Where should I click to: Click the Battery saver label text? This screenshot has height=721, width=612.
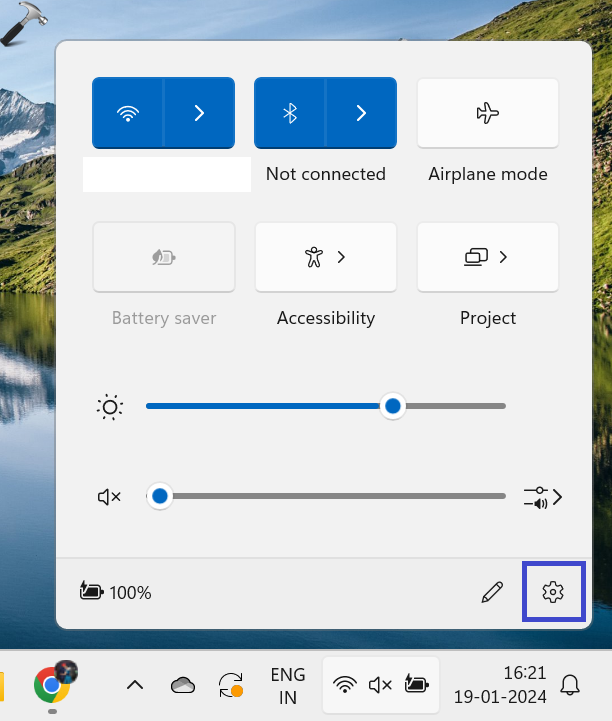point(164,318)
